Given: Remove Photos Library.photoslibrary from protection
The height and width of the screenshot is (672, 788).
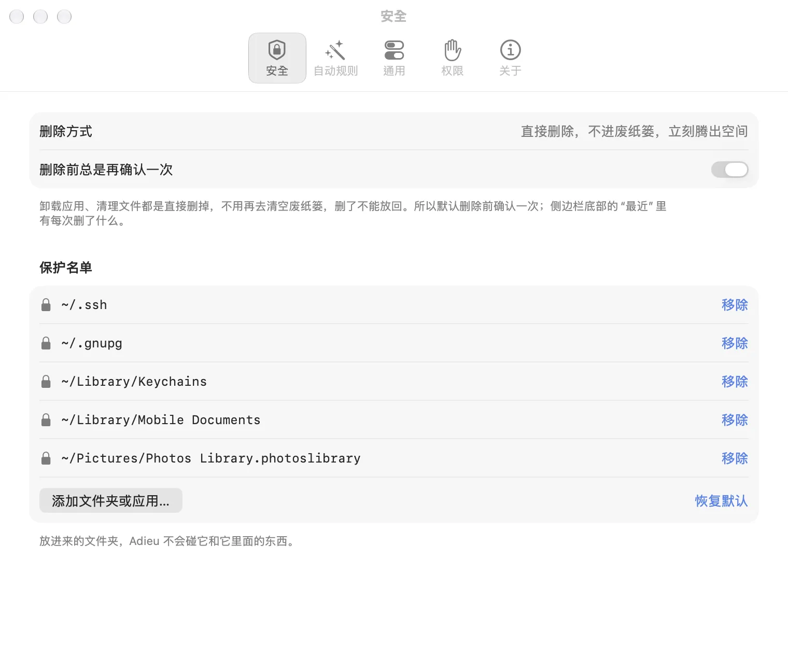Looking at the screenshot, I should [735, 458].
